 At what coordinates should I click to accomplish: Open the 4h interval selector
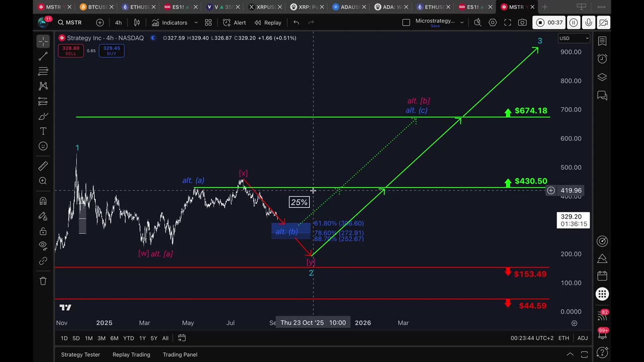click(118, 23)
